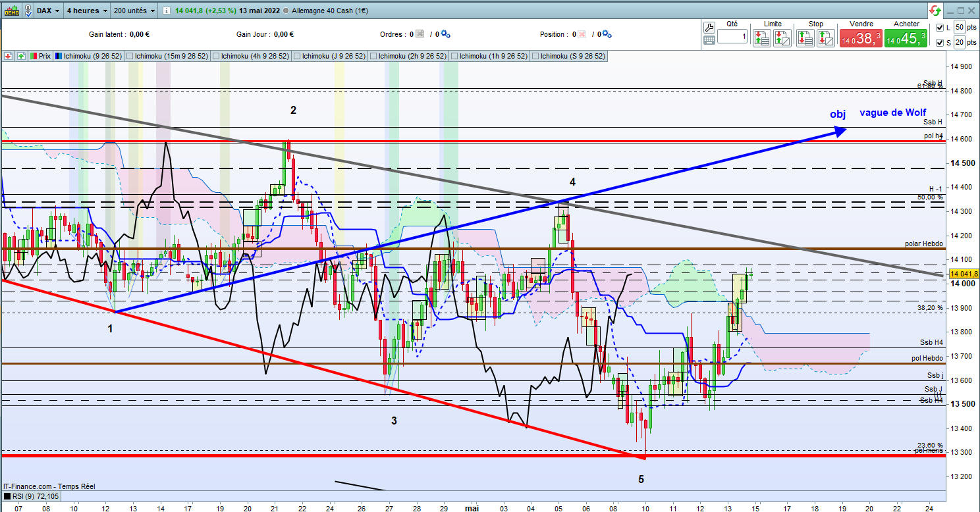Image resolution: width=980 pixels, height=512 pixels.
Task: Click the 'pol Hebdo' level label
Action: [927, 358]
